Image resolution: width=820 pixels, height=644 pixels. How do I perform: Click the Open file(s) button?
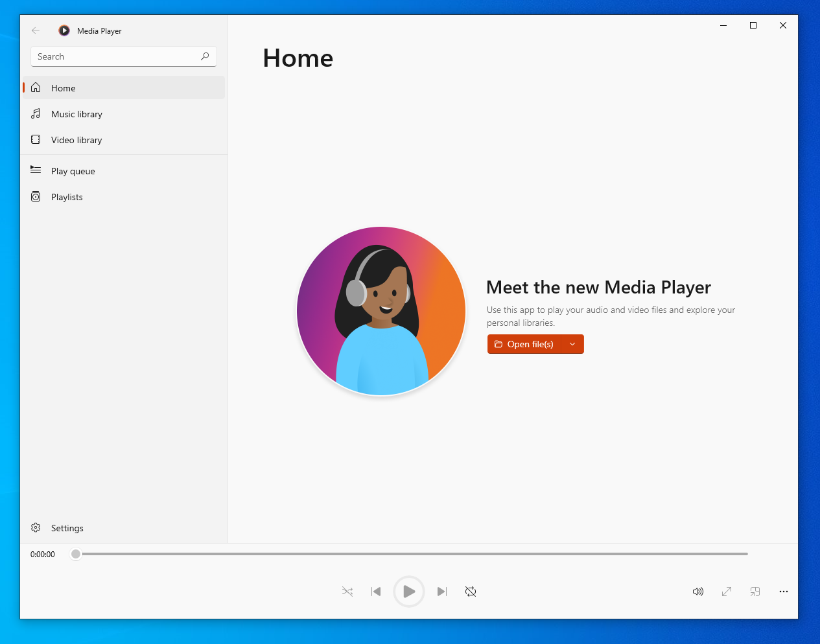pyautogui.click(x=524, y=344)
